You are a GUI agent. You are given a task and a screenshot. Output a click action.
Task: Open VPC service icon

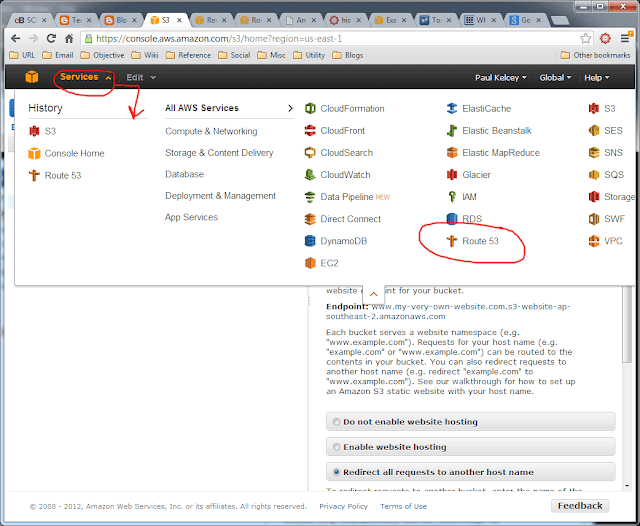594,241
